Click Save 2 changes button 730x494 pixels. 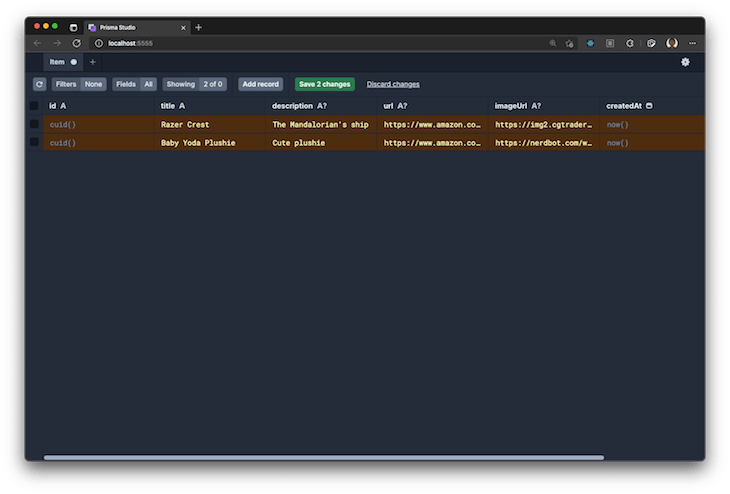(x=324, y=84)
